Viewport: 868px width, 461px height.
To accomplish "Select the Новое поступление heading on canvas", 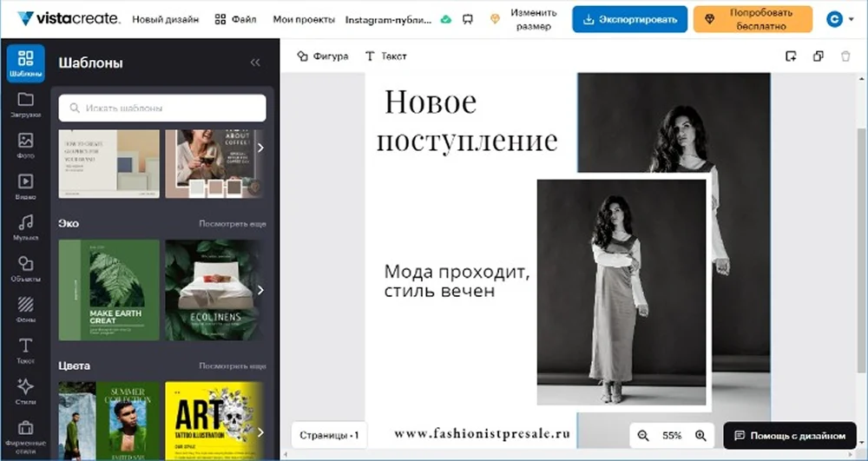I will (467, 121).
